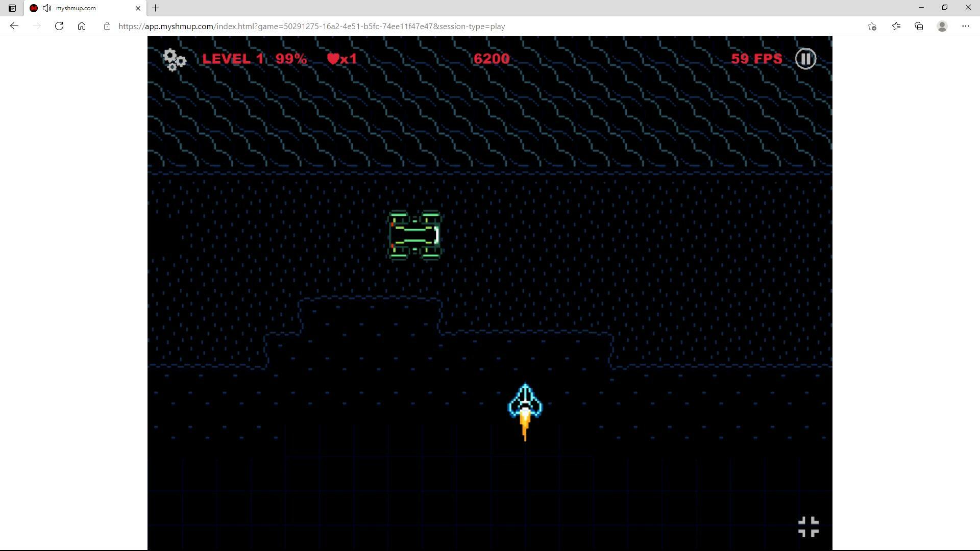Screen dimensions: 980x551
Task: Close the myshmup.com tab
Action: click(138, 8)
